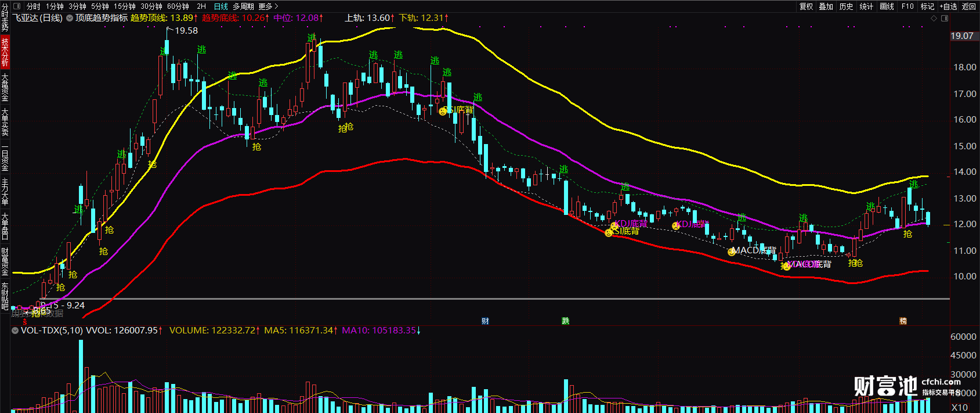Image resolution: width=980 pixels, height=413 pixels.
Task: Click the 趋势顶线: 13.89 value
Action: pos(164,18)
